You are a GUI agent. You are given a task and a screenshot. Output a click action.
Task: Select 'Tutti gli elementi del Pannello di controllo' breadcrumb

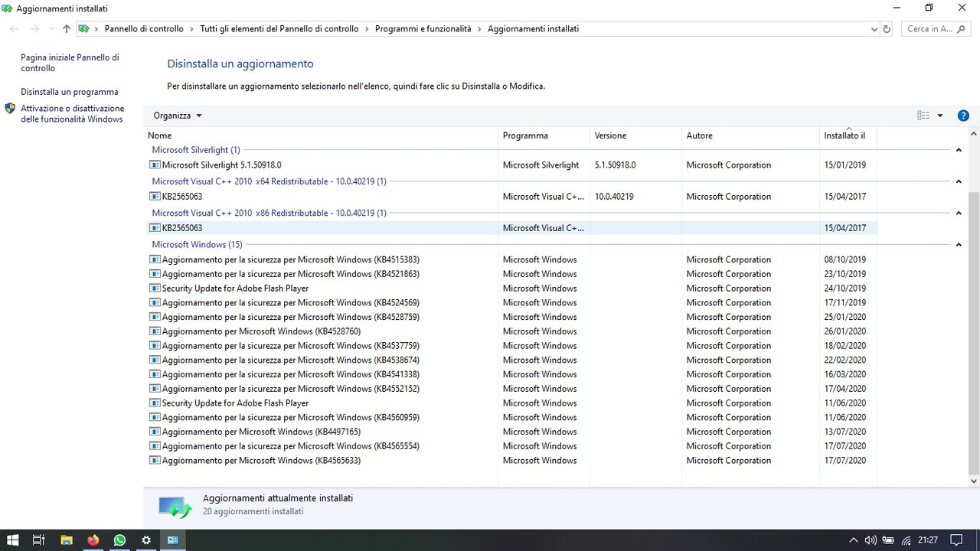(x=279, y=29)
